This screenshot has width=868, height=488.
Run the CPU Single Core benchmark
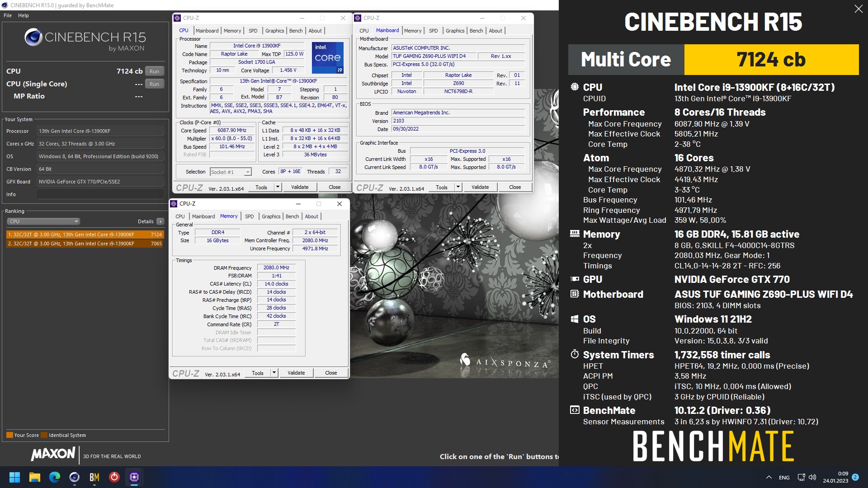click(x=155, y=84)
